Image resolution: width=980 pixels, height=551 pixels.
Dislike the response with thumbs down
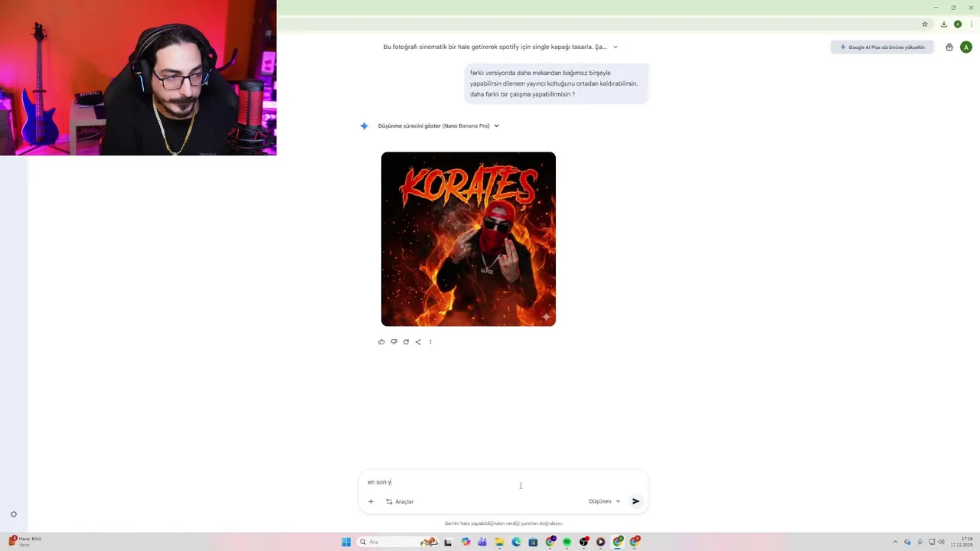[394, 342]
